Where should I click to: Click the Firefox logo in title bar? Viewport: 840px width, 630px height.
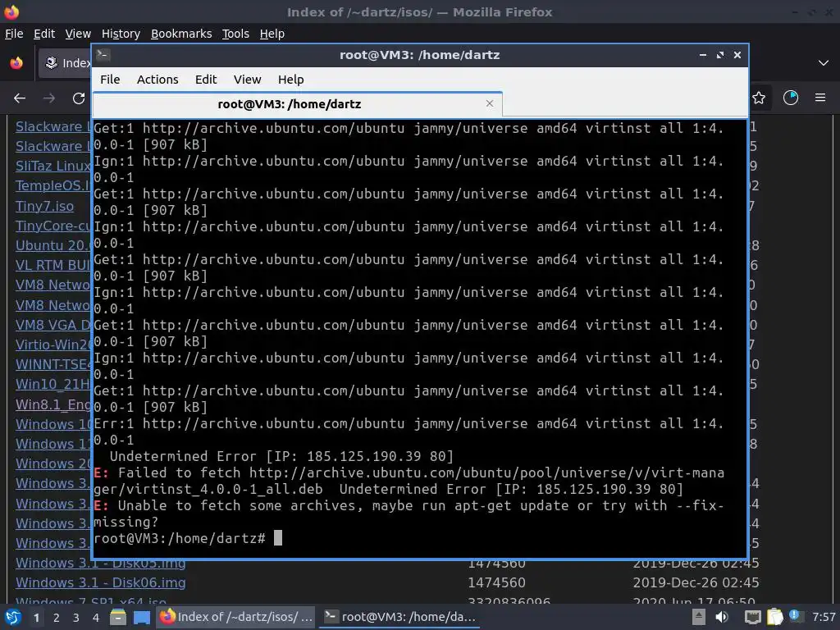[x=11, y=11]
